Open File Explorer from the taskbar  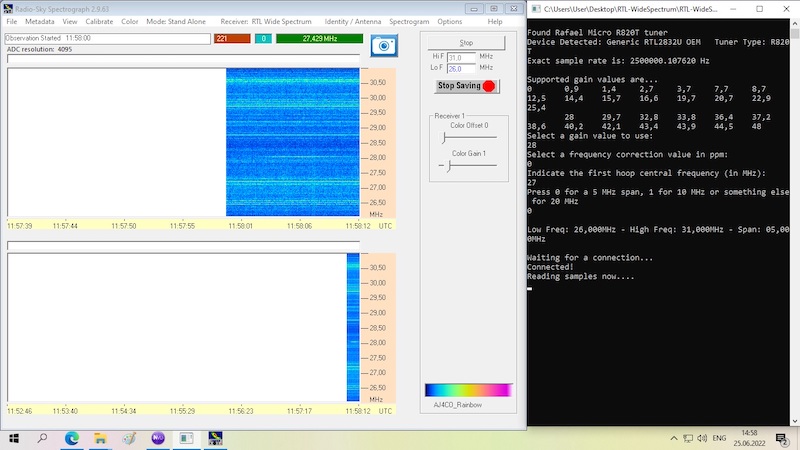click(x=100, y=438)
